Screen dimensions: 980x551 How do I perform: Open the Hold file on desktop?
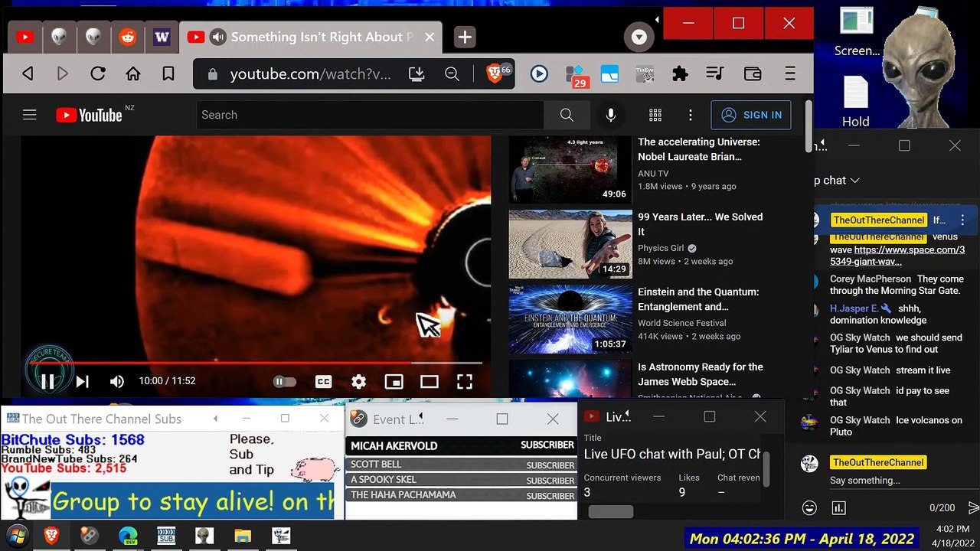tap(856, 102)
